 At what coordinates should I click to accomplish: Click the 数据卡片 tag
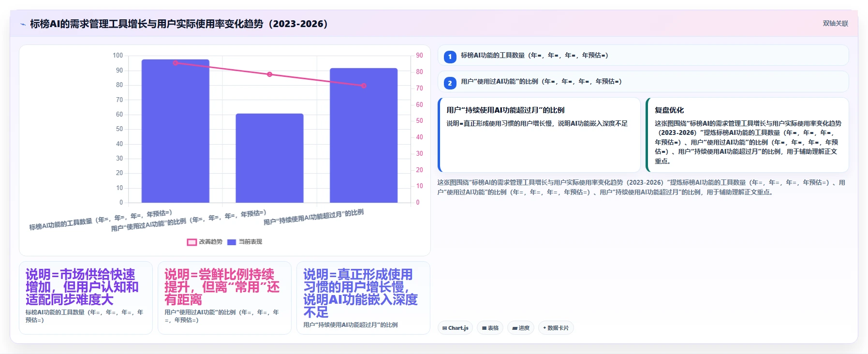[x=556, y=328]
